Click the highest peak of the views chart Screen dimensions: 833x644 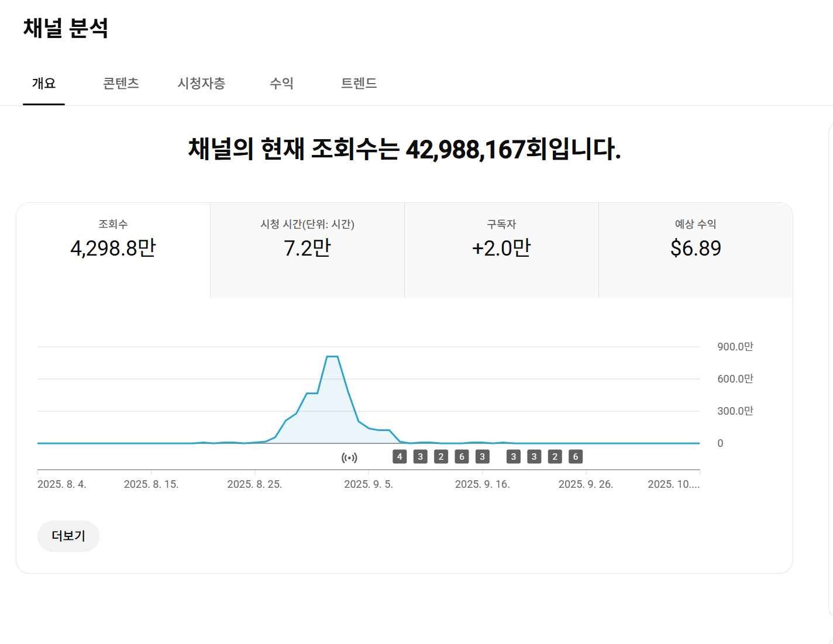tap(332, 356)
